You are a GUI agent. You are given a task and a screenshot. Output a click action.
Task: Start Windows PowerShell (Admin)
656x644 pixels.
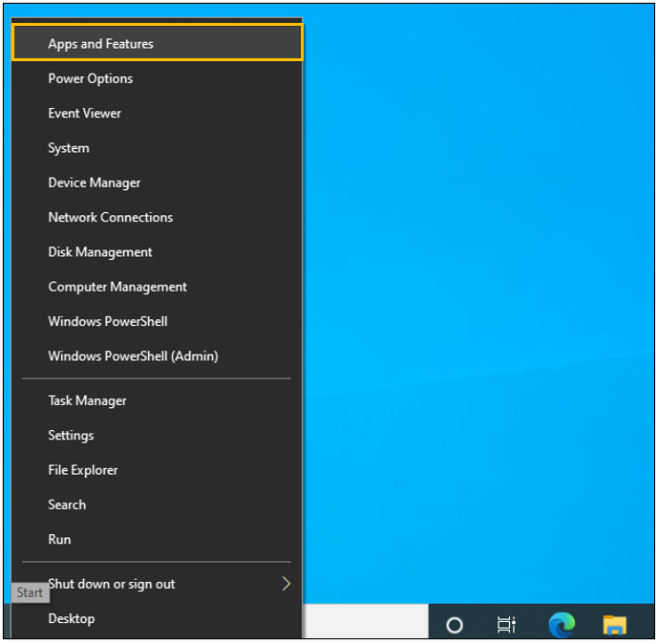click(157, 356)
